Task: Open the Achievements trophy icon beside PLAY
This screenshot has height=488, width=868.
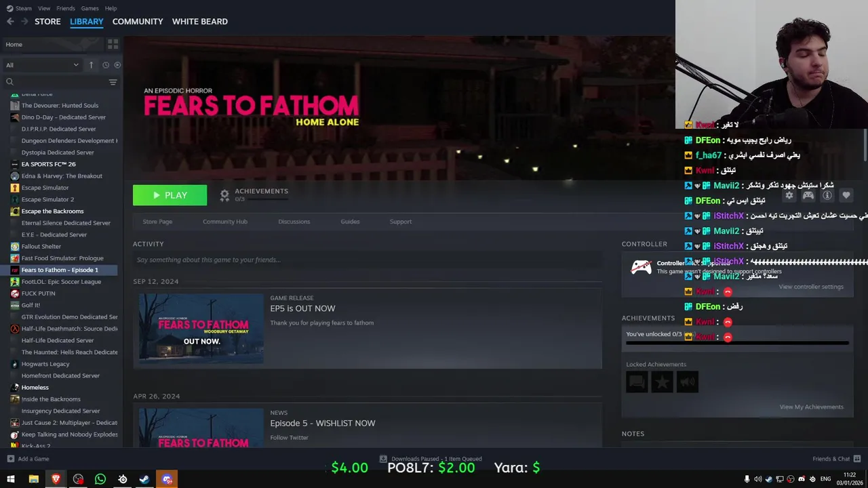Action: coord(224,195)
